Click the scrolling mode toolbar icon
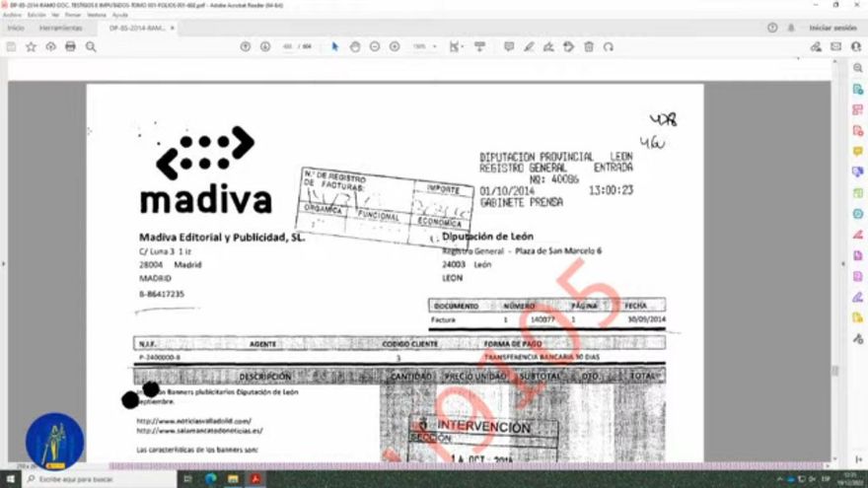 click(480, 47)
